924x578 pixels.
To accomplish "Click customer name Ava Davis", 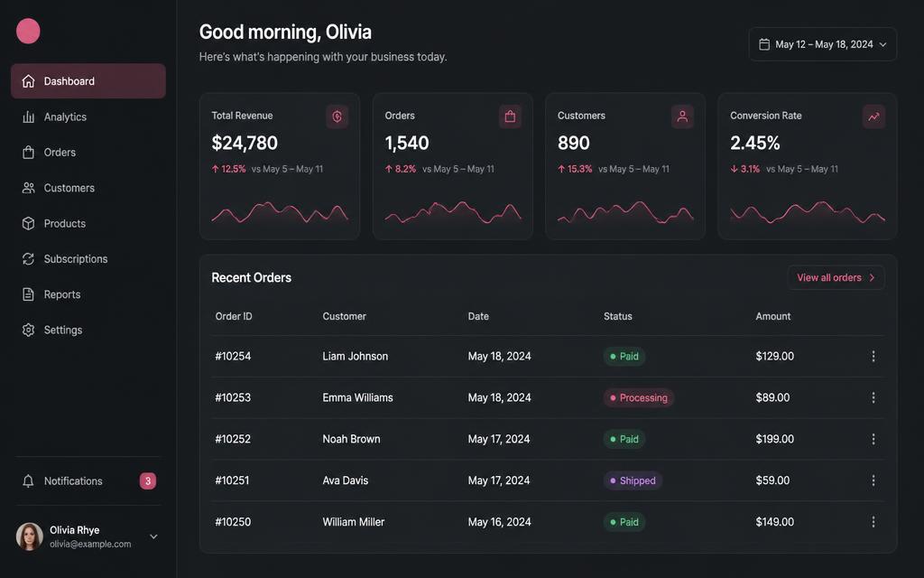I will (346, 480).
